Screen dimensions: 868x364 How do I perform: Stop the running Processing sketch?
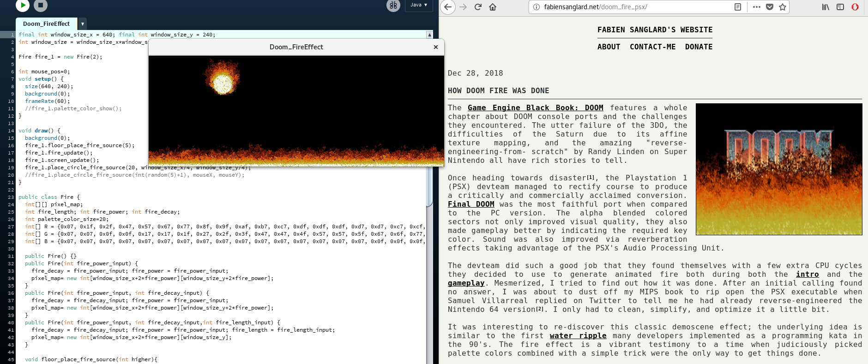(41, 5)
